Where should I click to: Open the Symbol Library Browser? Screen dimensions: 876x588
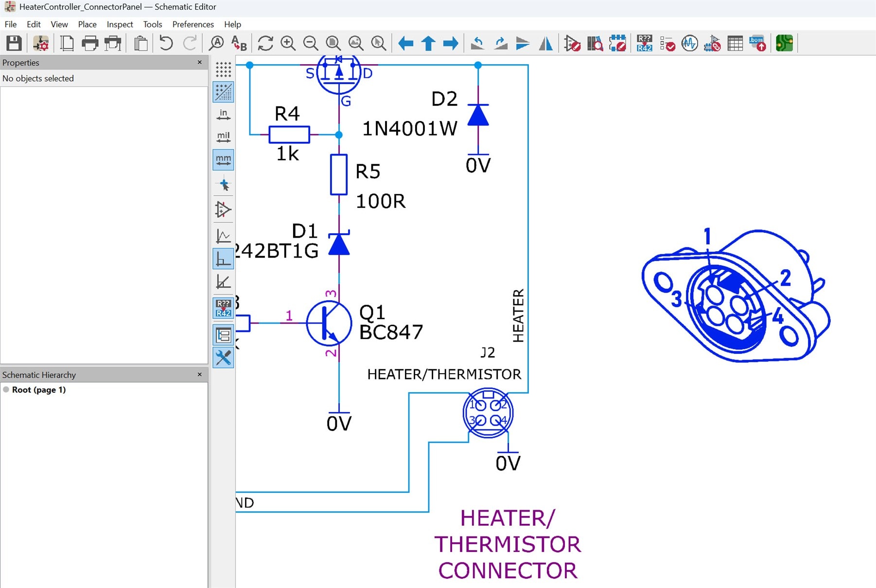pyautogui.click(x=595, y=43)
